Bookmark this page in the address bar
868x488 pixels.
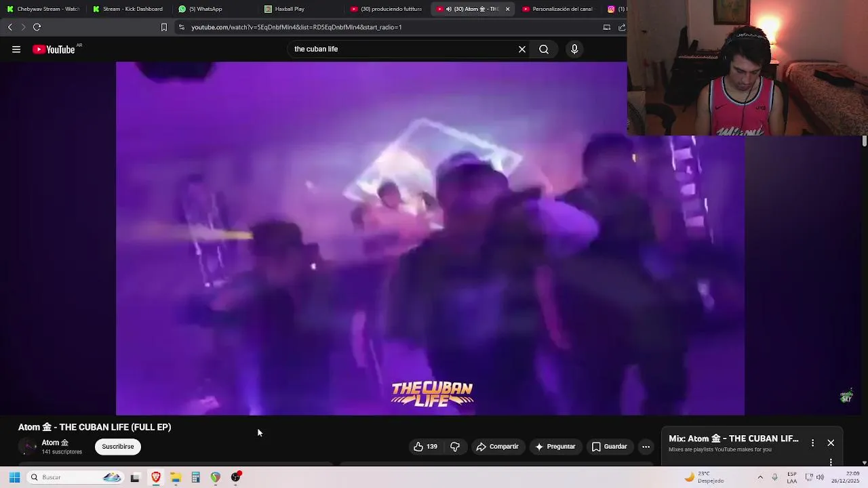pyautogui.click(x=163, y=27)
